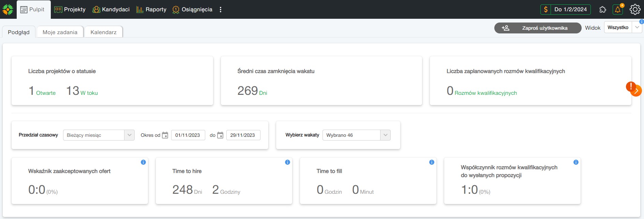Open calendar picker for Okres od date
Image resolution: width=644 pixels, height=219 pixels.
pos(165,135)
